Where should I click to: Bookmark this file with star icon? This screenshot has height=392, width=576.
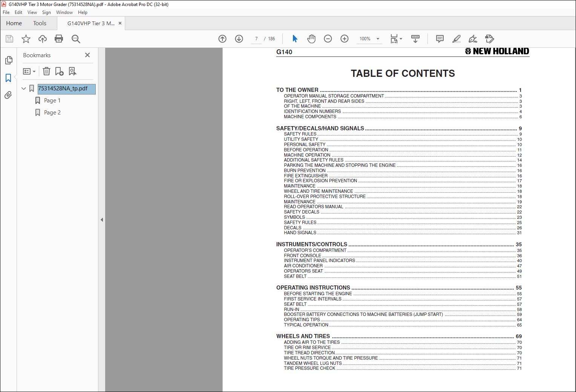click(x=26, y=39)
